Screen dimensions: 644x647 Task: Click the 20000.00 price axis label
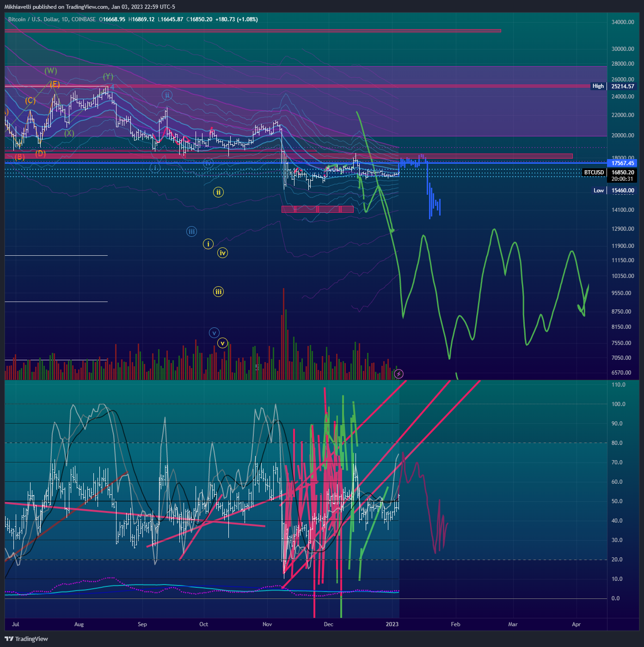click(623, 136)
